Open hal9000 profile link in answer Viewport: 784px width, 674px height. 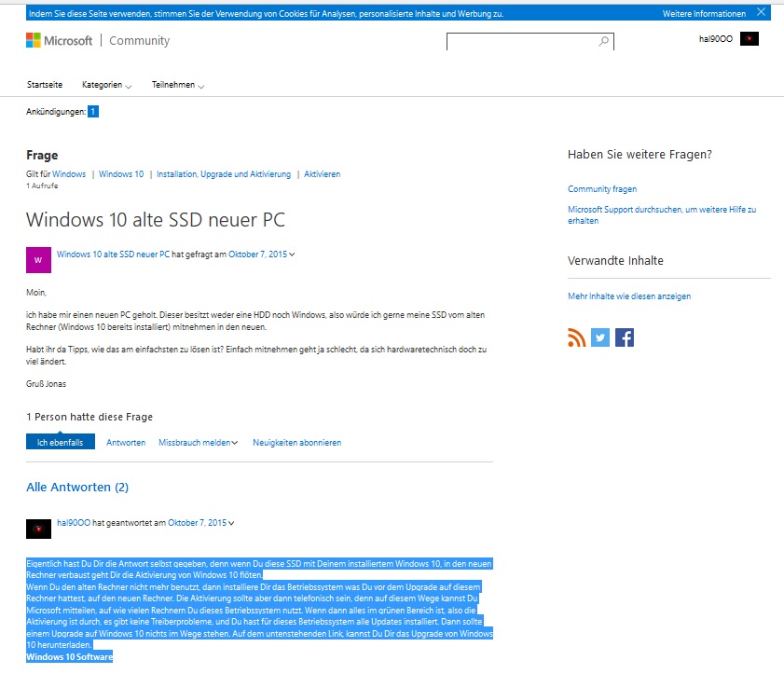[74, 522]
